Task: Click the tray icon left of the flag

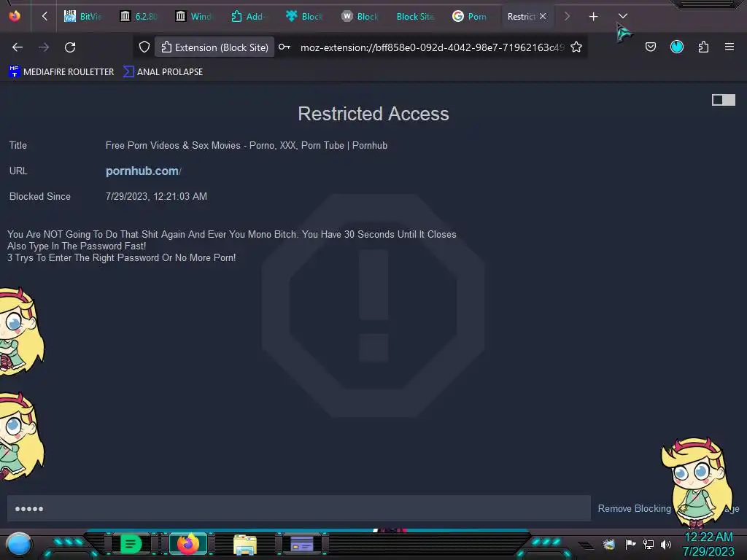Action: click(609, 544)
